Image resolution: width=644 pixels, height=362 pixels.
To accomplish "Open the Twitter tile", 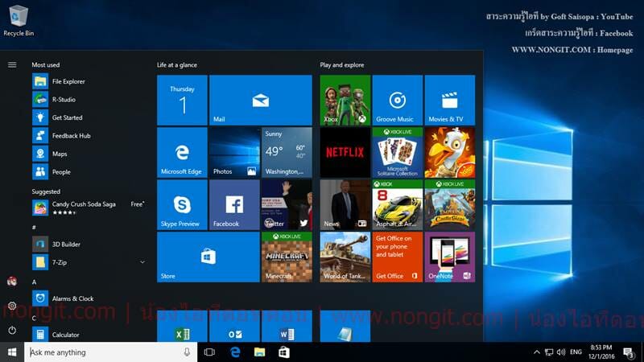I will pyautogui.click(x=287, y=205).
